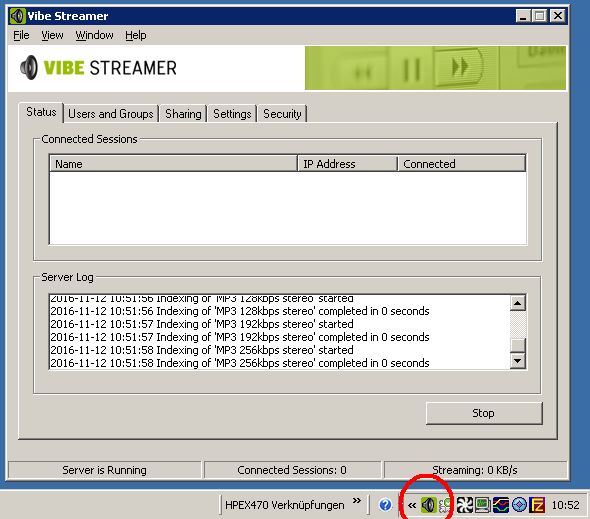
Task: Click the HPEX470 Verknüpfungen toolbar label
Action: (284, 505)
